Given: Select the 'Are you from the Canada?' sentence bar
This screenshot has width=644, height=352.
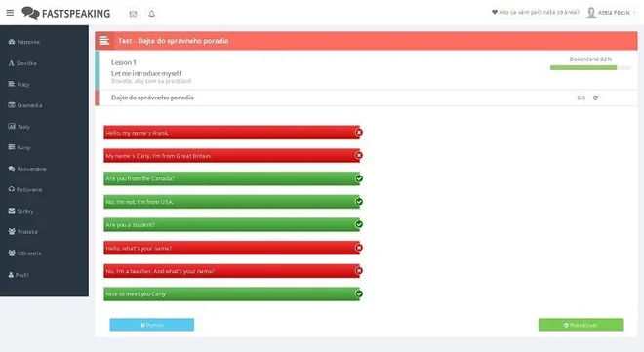Looking at the screenshot, I should coord(231,178).
